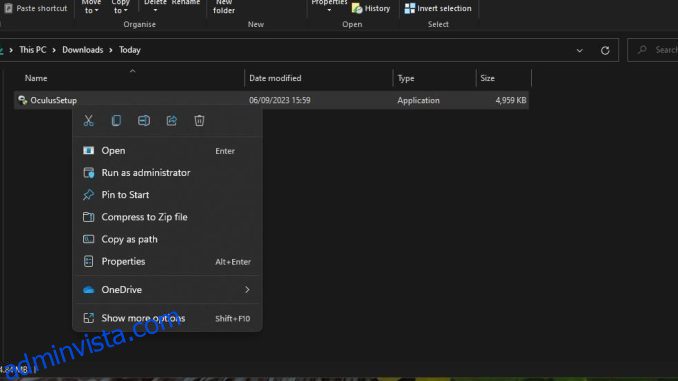
Task: Click the Share icon in context menu
Action: coord(172,121)
